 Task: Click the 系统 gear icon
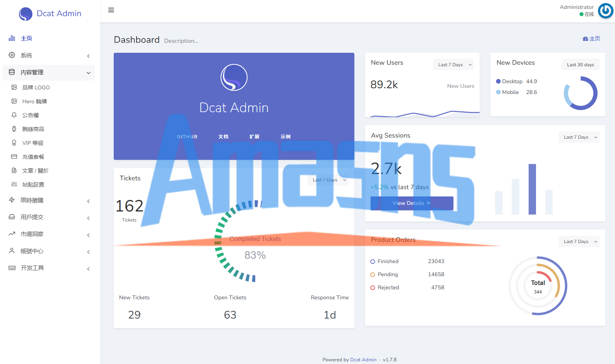click(12, 55)
